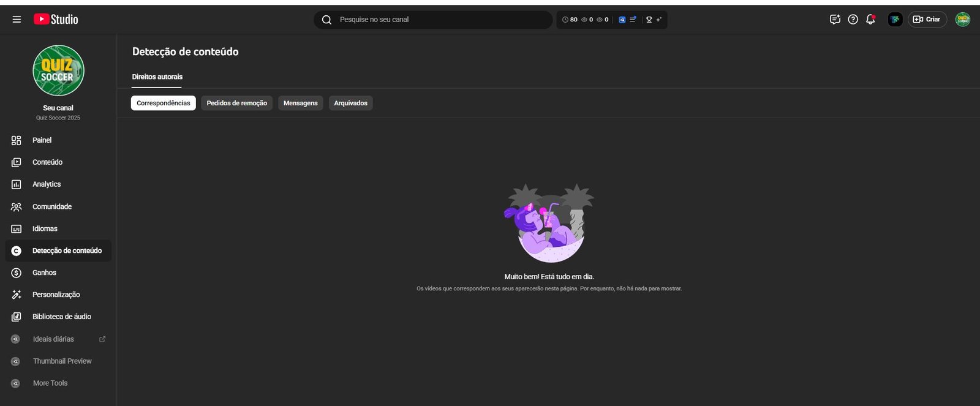Open Comunidade in the sidebar
Image resolution: width=980 pixels, height=406 pixels.
(x=58, y=206)
